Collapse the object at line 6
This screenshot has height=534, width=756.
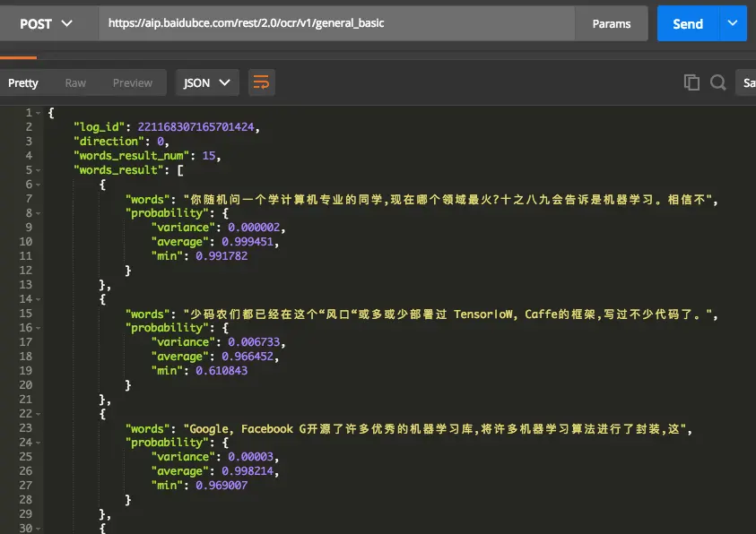pos(39,185)
